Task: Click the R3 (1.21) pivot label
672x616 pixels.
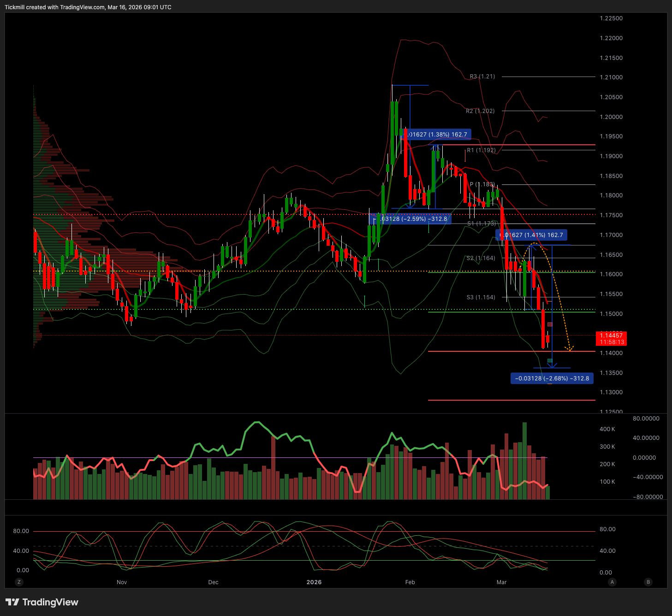Action: click(482, 77)
